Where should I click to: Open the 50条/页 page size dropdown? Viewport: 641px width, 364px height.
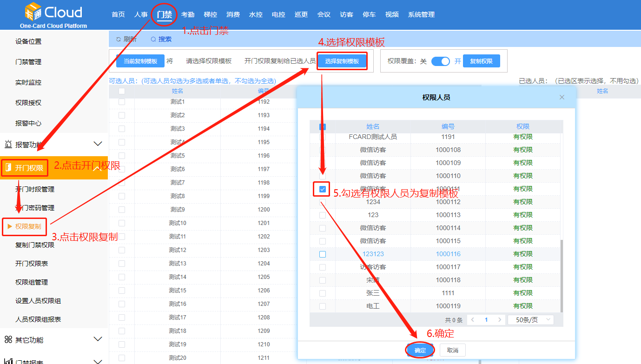530,319
